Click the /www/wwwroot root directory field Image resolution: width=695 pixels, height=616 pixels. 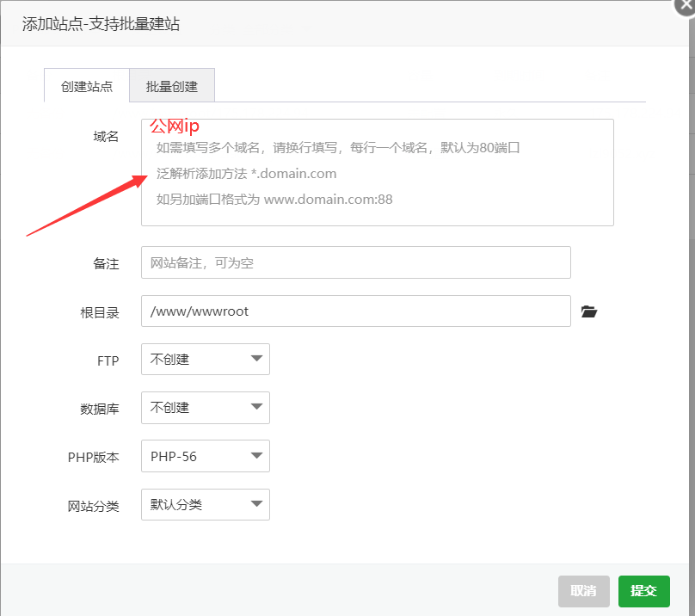coord(356,311)
